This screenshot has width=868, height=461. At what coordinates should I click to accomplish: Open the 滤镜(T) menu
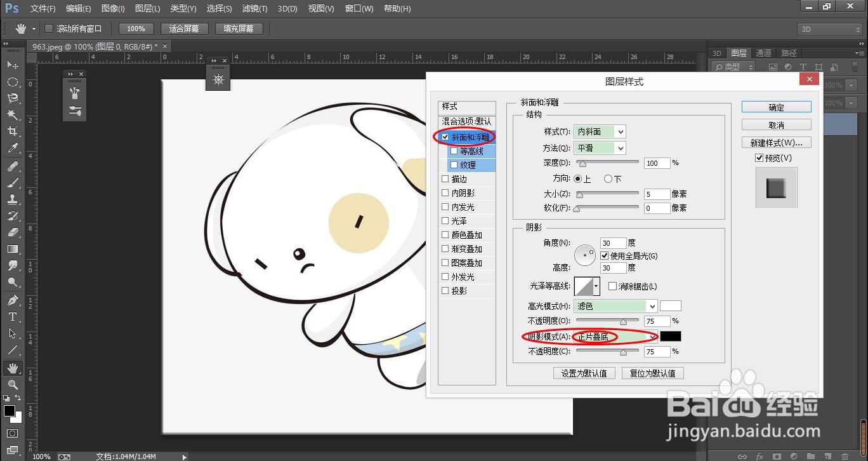(254, 9)
